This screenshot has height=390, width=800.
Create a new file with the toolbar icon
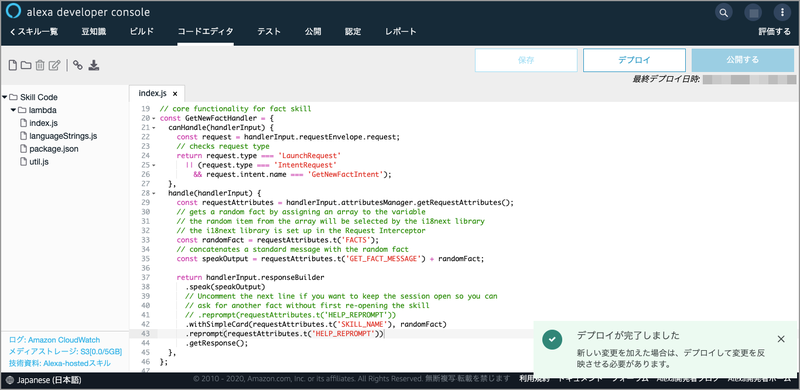[x=13, y=65]
